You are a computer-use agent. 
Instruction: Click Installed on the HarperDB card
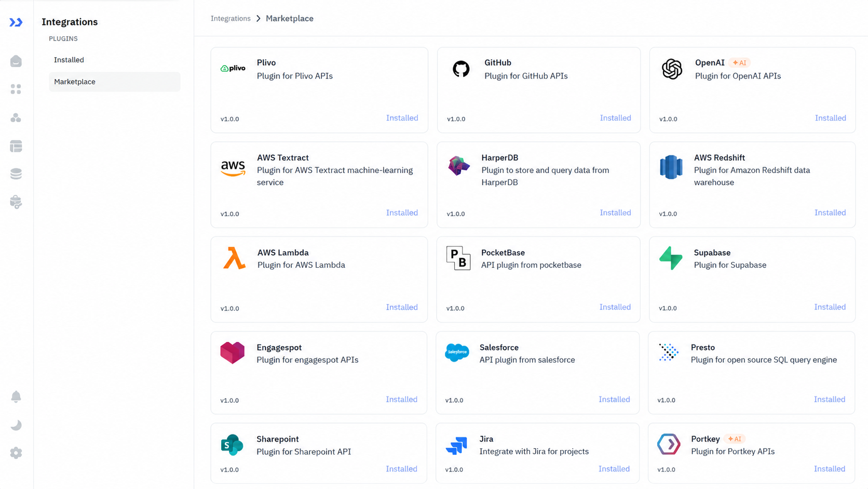615,213
